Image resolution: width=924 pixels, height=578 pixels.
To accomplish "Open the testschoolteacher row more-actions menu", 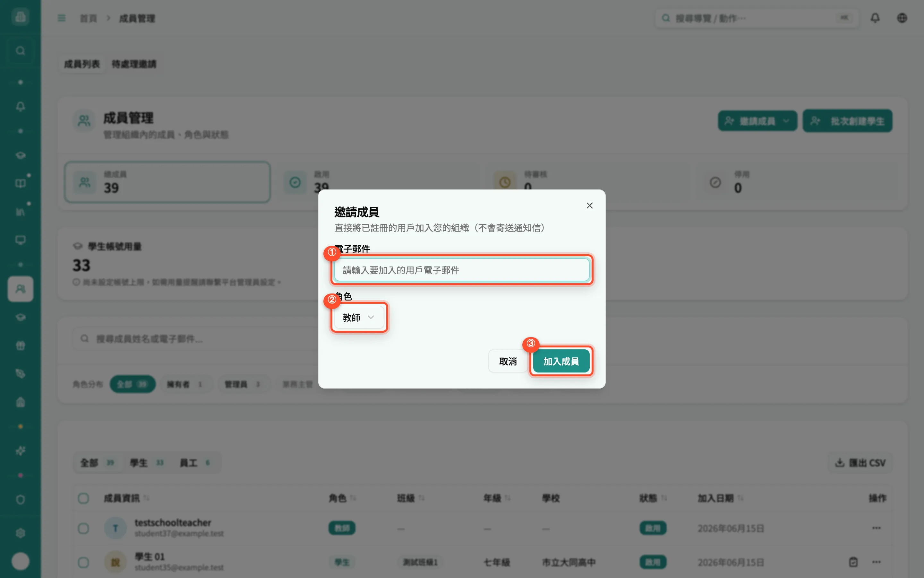I will click(x=876, y=528).
